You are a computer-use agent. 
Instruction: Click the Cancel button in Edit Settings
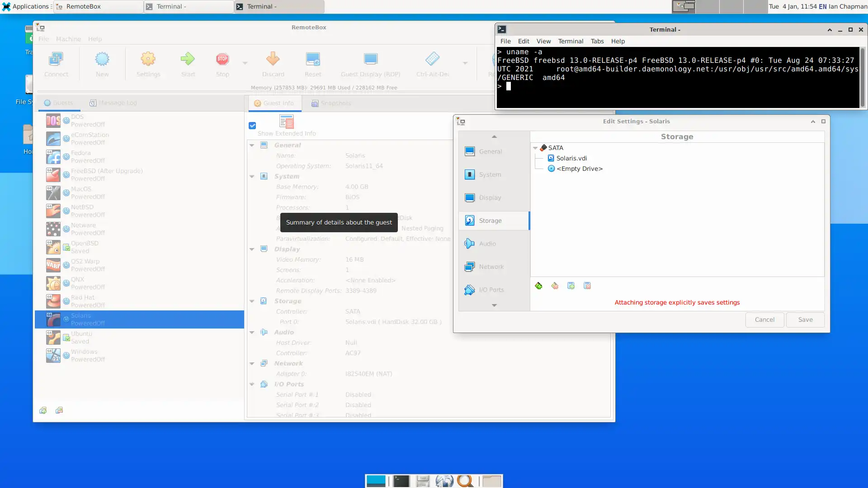tap(764, 319)
